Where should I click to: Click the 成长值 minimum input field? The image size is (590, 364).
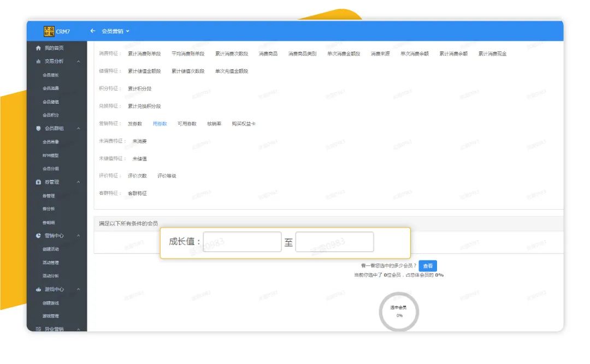(x=242, y=242)
